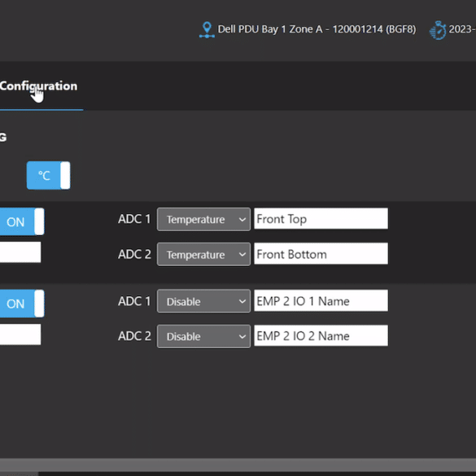Click the 2023 date text in header
476x476 pixels.
coord(462,29)
